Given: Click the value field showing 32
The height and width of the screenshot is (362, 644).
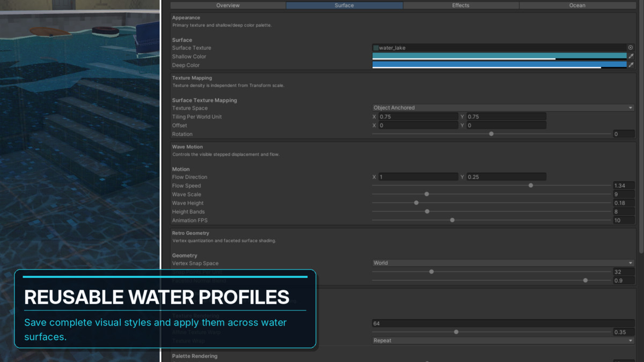Looking at the screenshot, I should coord(624,272).
